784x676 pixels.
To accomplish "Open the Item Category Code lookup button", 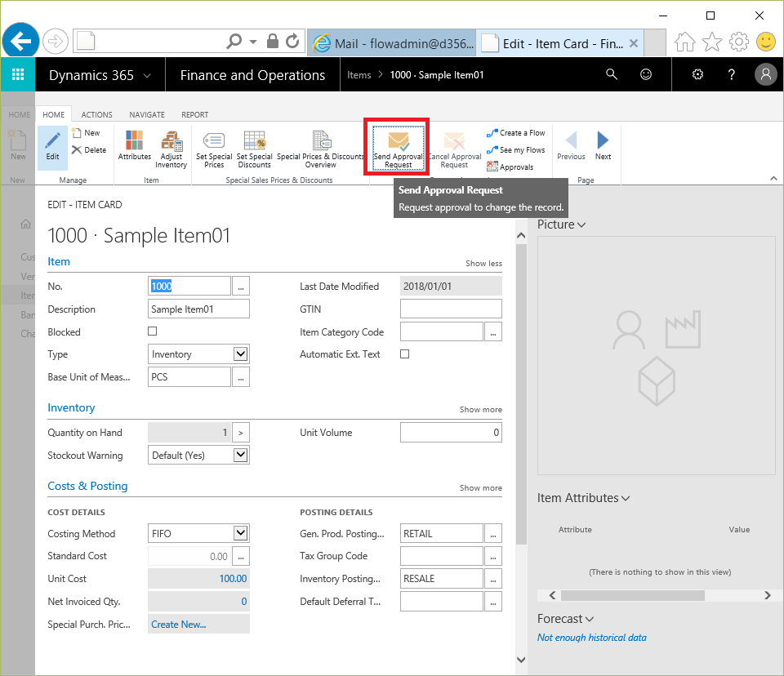I will click(x=493, y=332).
